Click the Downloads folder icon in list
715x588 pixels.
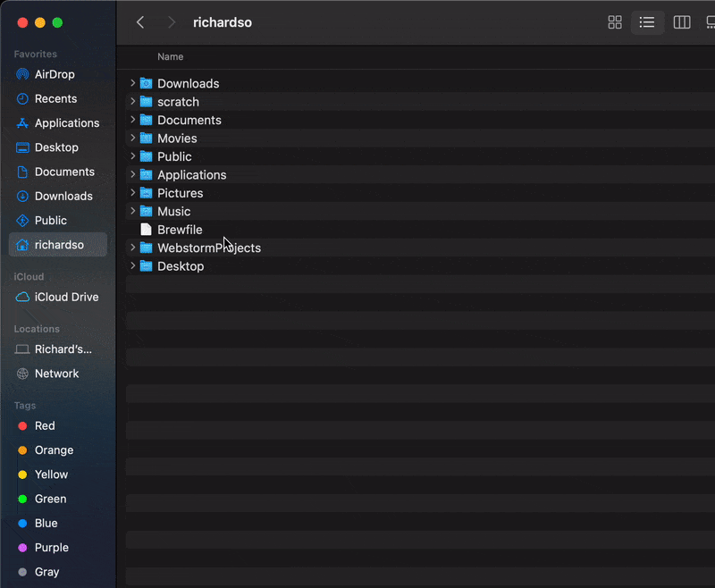[x=146, y=83]
